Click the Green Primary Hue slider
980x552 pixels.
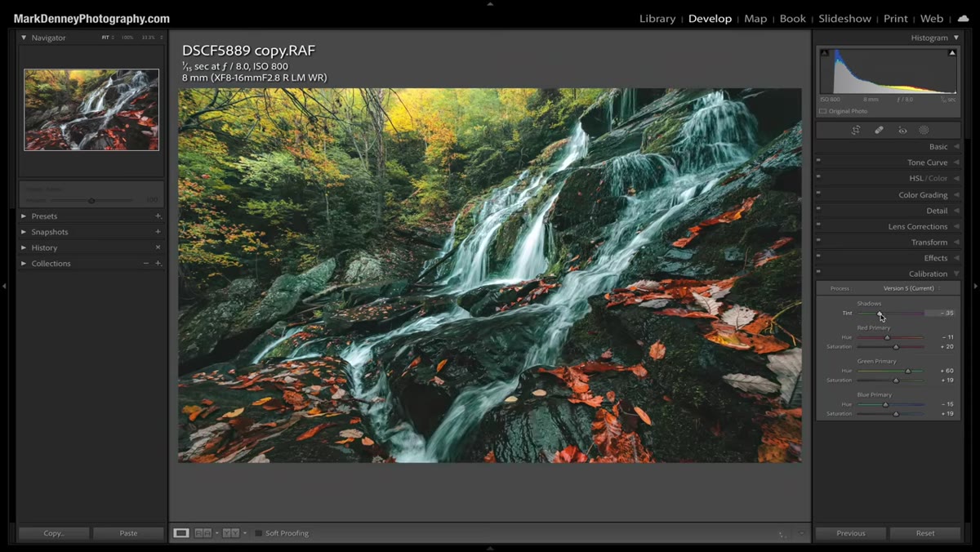coord(890,371)
